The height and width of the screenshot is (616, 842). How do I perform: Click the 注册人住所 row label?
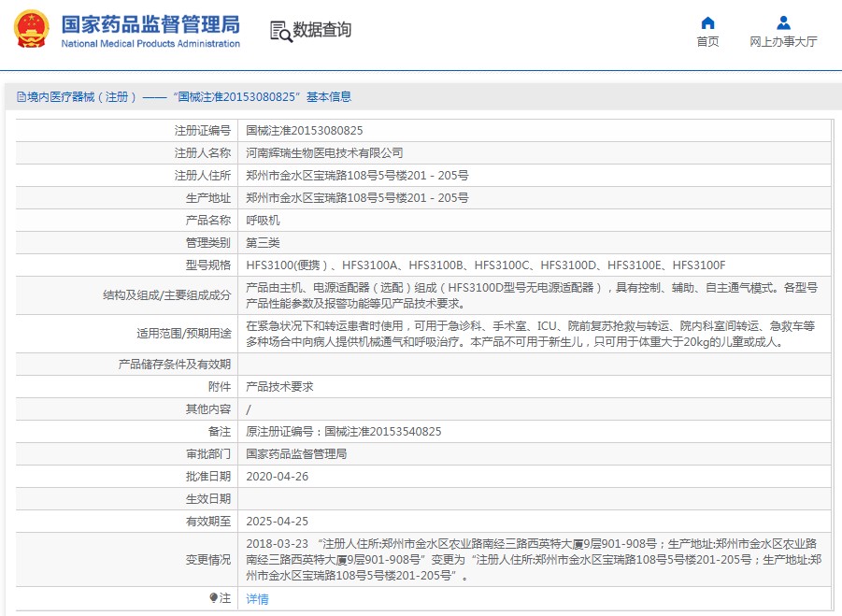point(203,176)
